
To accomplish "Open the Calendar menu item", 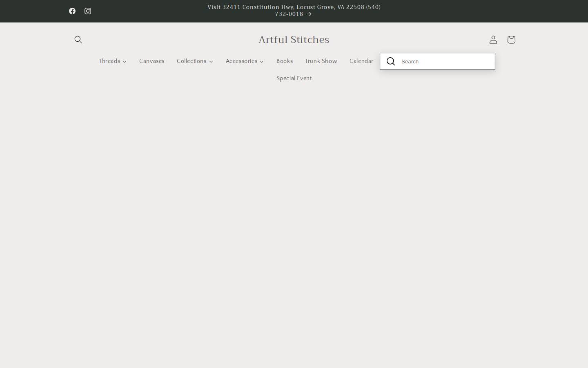I will [x=361, y=61].
